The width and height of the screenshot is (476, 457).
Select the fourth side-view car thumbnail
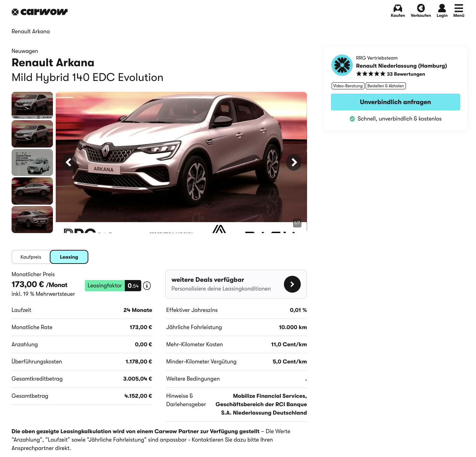[32, 191]
